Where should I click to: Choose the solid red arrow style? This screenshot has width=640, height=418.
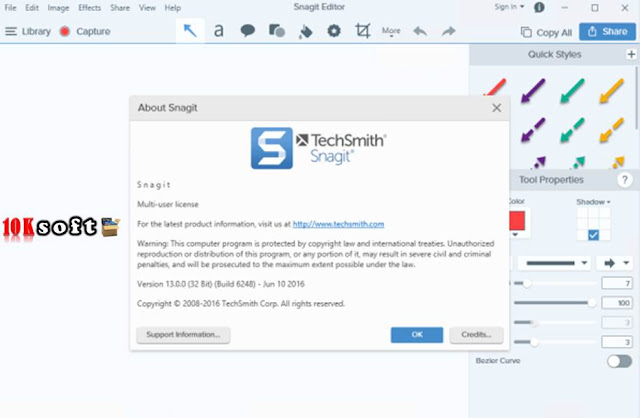click(x=495, y=88)
